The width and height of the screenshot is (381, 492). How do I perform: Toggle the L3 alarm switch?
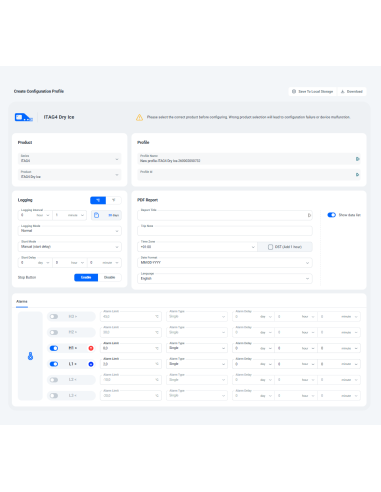(54, 396)
